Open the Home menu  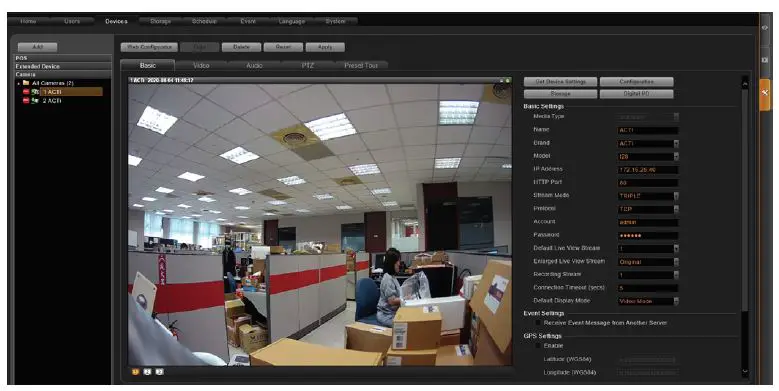click(x=28, y=21)
